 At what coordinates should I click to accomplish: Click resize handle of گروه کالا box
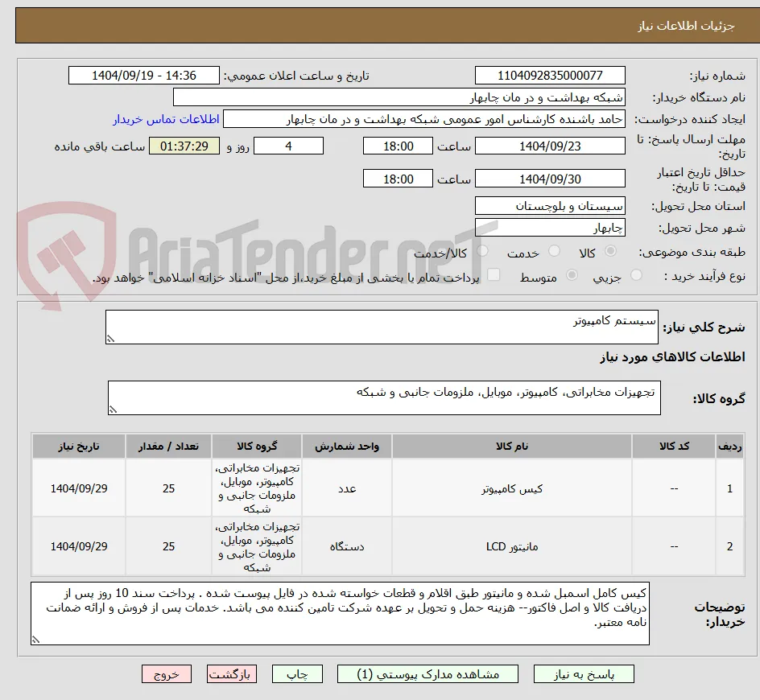coord(113,410)
